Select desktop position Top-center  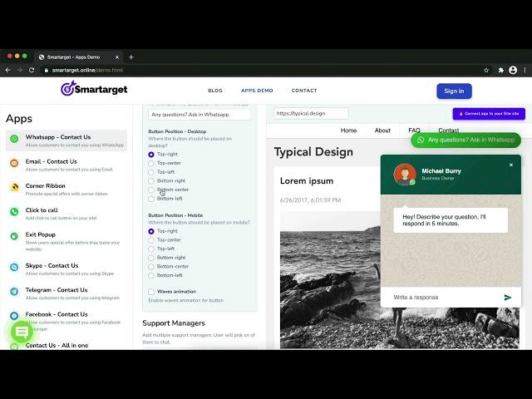pyautogui.click(x=151, y=163)
